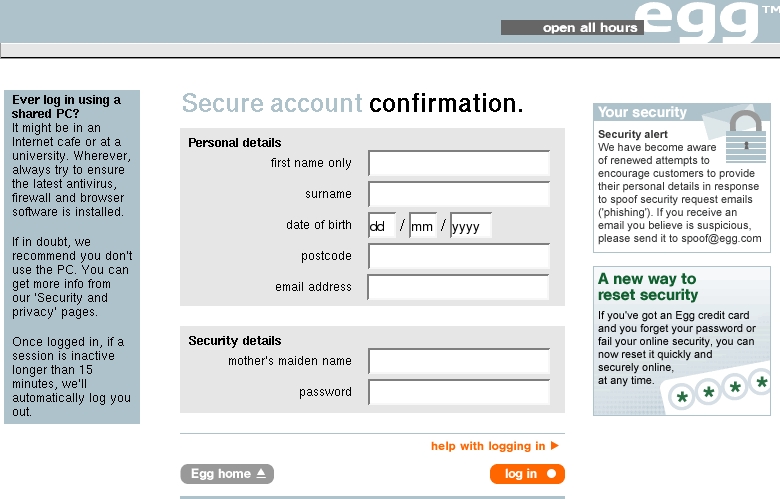780x499 pixels.
Task: Focus the first name only field
Action: (459, 163)
